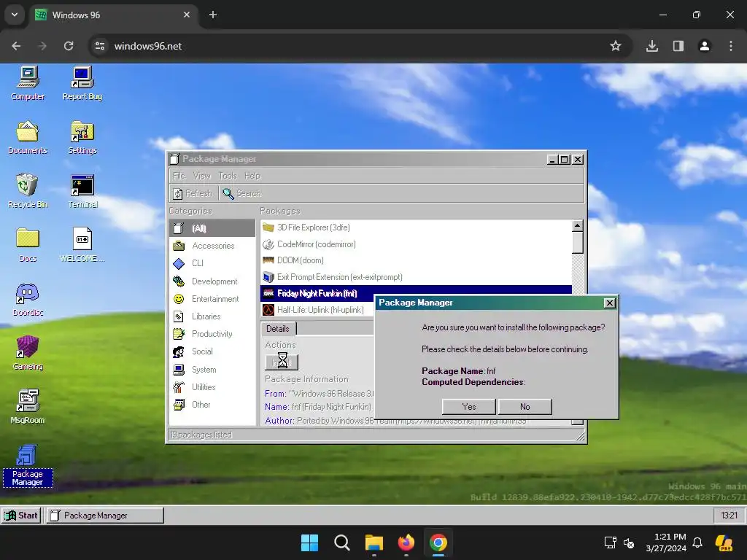Confirm install with the Yes button
Image resolution: width=747 pixels, height=560 pixels.
(x=469, y=407)
